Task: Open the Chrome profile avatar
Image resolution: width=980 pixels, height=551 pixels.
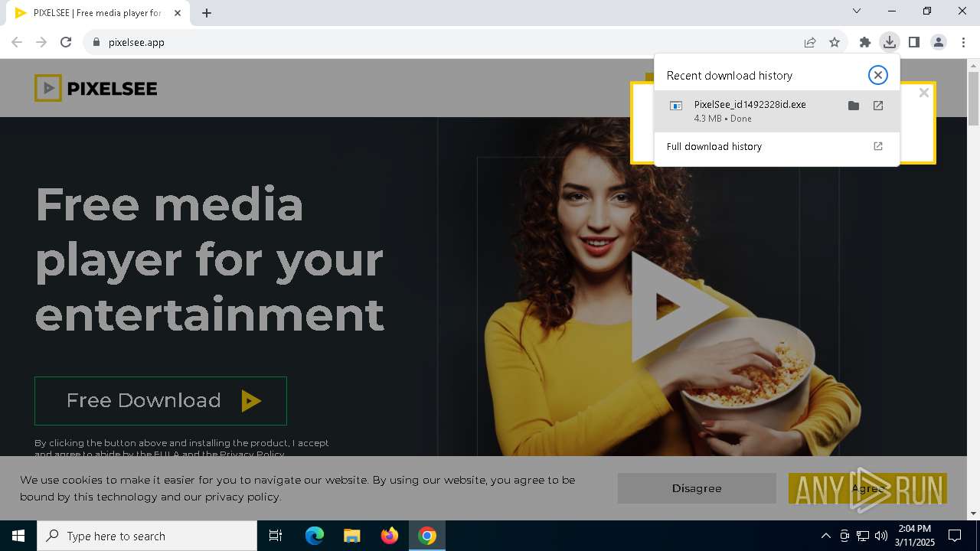Action: [x=939, y=42]
